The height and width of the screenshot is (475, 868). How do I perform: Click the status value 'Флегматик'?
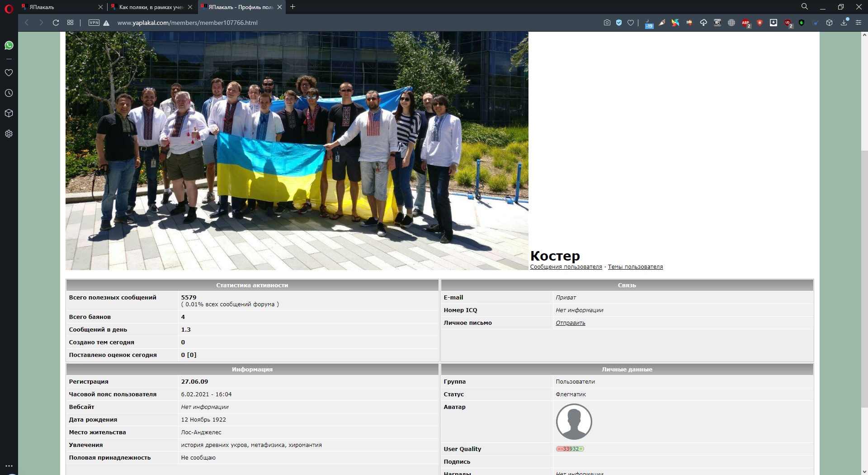(x=571, y=394)
